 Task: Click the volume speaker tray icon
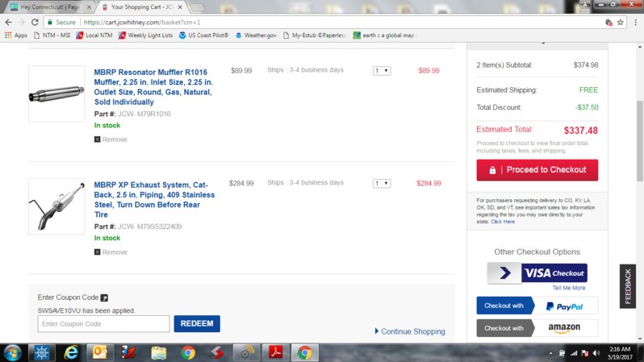(x=596, y=353)
